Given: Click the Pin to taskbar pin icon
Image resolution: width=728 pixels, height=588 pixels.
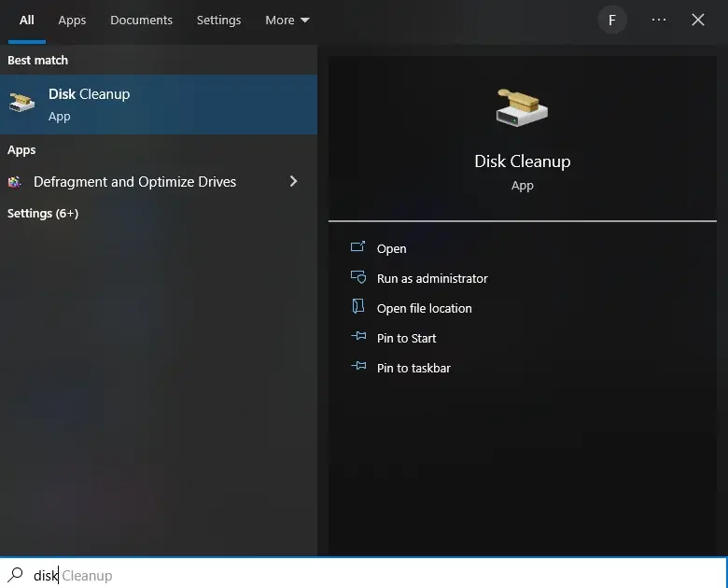Looking at the screenshot, I should coord(358,366).
